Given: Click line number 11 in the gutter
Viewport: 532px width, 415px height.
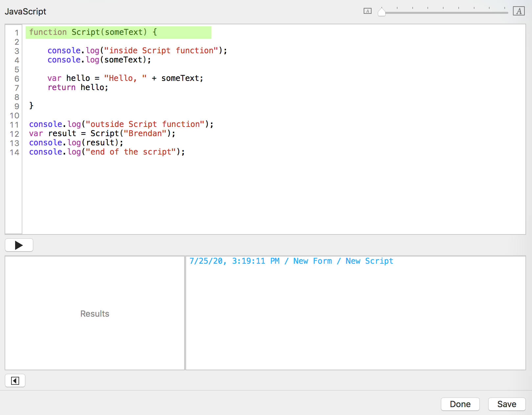Looking at the screenshot, I should coord(14,125).
